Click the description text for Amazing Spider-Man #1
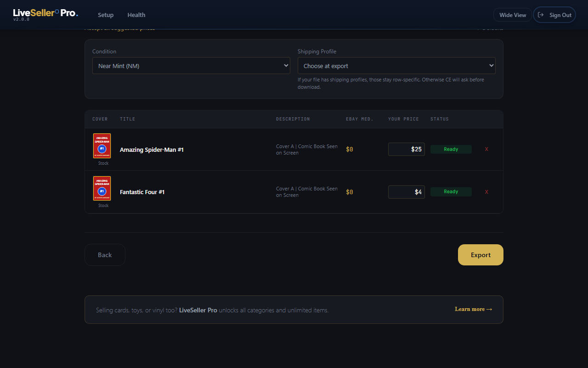Screen dimensions: 588x368 tap(307, 149)
